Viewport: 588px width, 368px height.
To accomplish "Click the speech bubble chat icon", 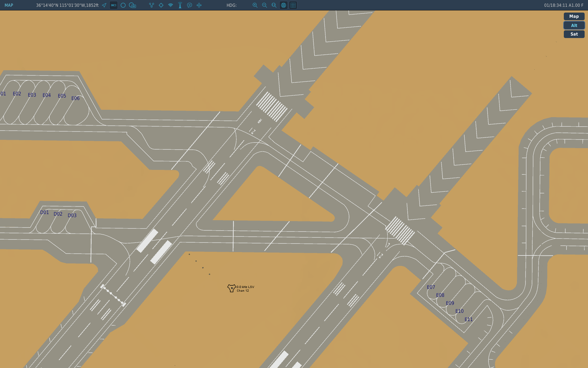I will [190, 5].
